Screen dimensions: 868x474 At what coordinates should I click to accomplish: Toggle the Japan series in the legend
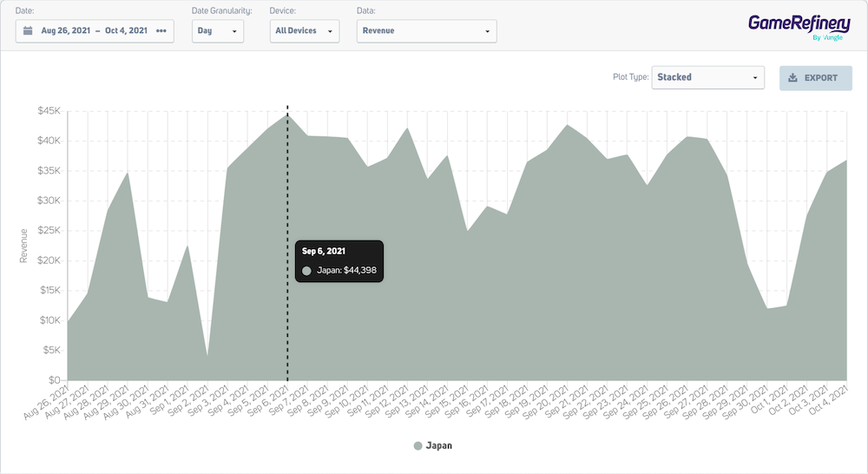click(433, 445)
